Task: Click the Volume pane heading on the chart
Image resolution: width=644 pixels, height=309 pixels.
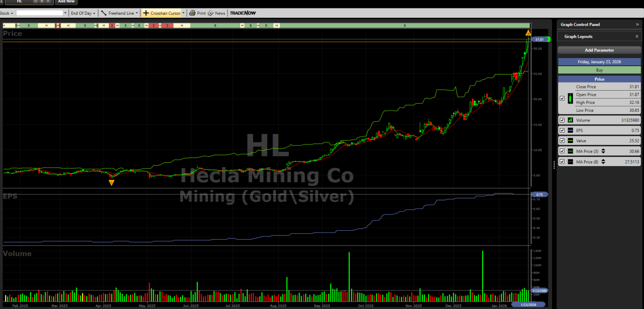Action: click(x=17, y=254)
